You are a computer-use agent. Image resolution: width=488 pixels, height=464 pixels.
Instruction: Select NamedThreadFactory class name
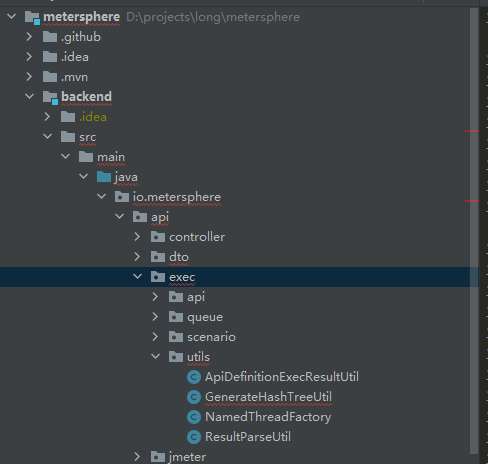pyautogui.click(x=268, y=417)
